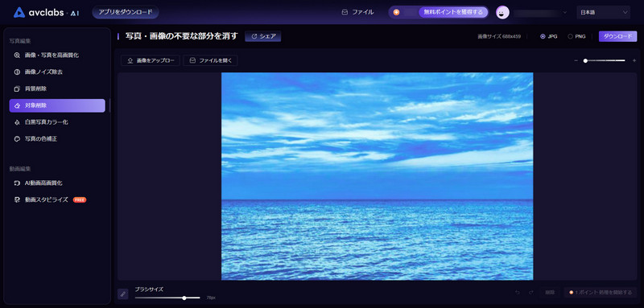Screen dimensions: 644x308
Task: Click the 削除 button near undo
Action: 550,293
